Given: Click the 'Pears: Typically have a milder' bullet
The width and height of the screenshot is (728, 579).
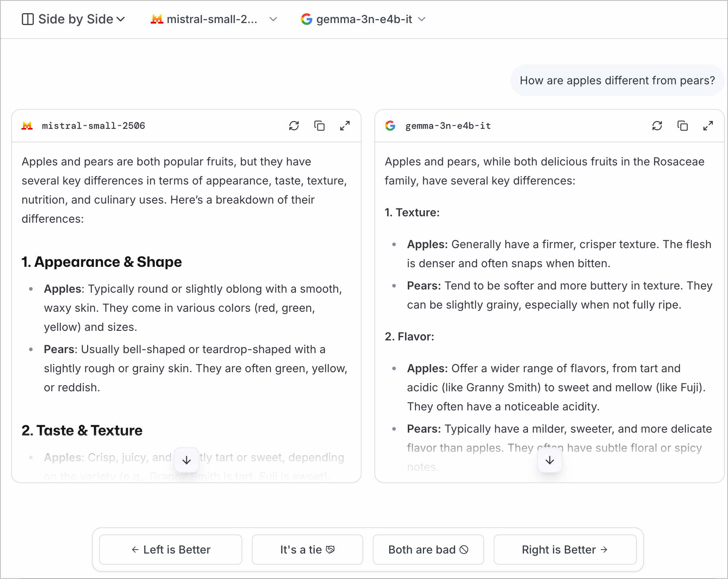Looking at the screenshot, I should (x=560, y=448).
